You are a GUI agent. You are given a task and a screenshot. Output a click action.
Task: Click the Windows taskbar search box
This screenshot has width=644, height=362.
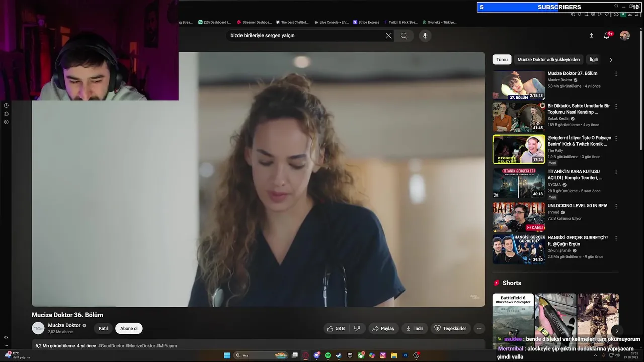261,355
